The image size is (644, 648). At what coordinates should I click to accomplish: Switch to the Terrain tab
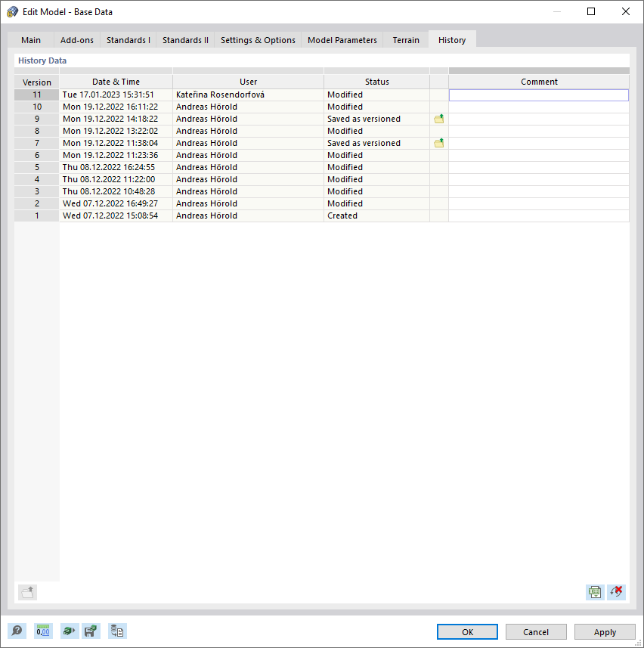pos(406,40)
